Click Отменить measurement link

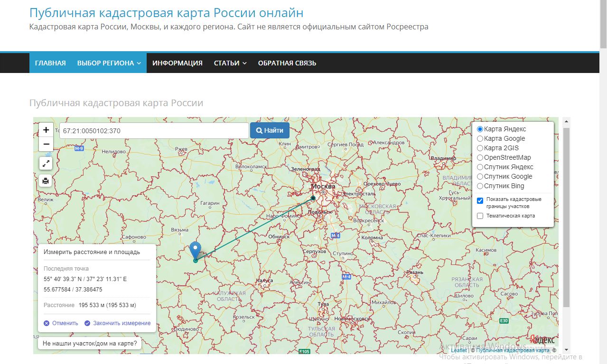[x=65, y=323]
